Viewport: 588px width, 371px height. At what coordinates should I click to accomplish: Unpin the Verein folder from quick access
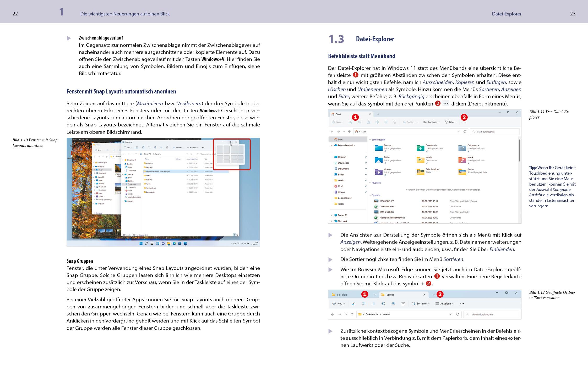(x=366, y=180)
